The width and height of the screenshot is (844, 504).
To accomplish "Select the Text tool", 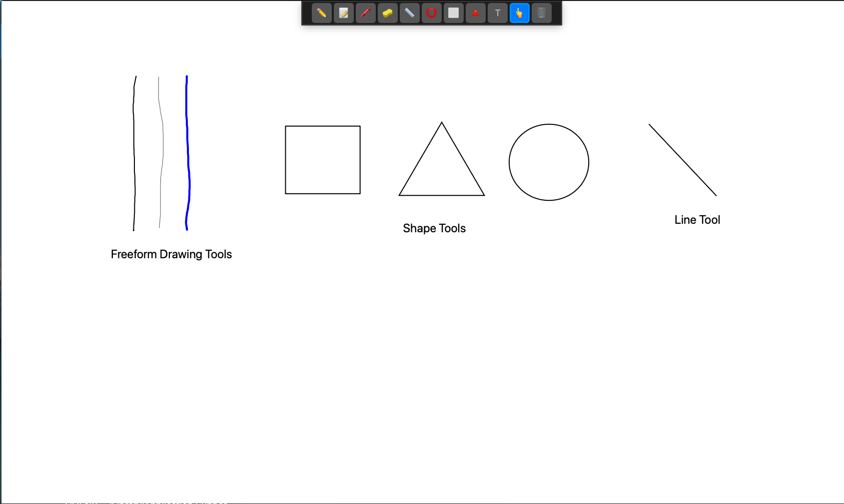I will [497, 13].
